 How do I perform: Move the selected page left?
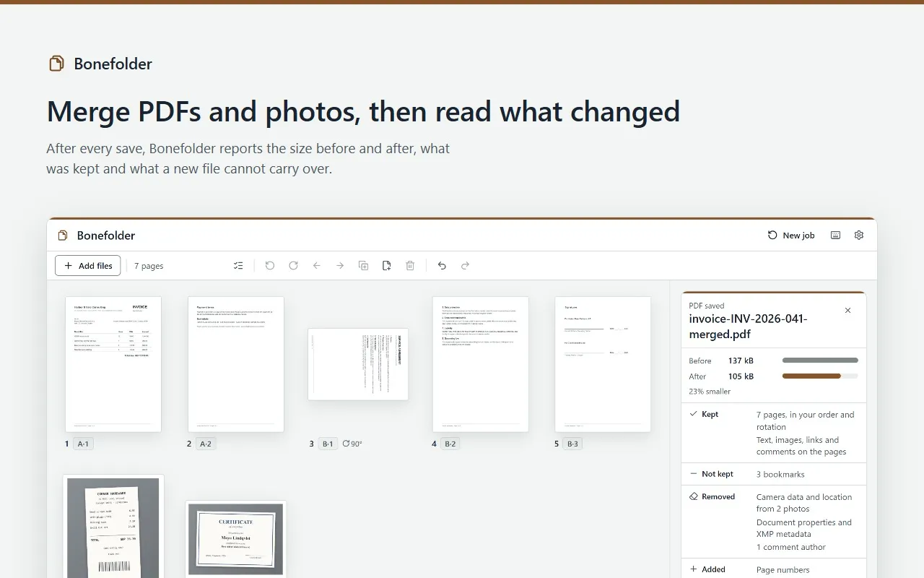click(316, 266)
